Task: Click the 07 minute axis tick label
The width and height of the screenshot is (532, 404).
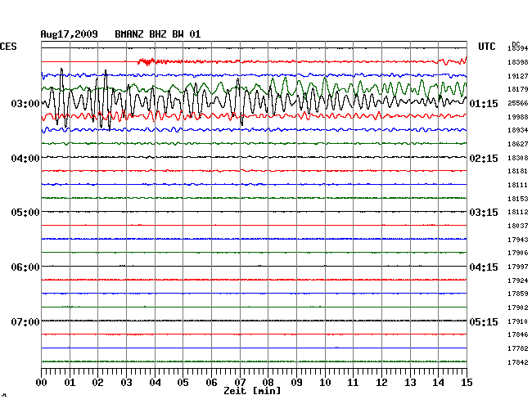Action: [240, 383]
